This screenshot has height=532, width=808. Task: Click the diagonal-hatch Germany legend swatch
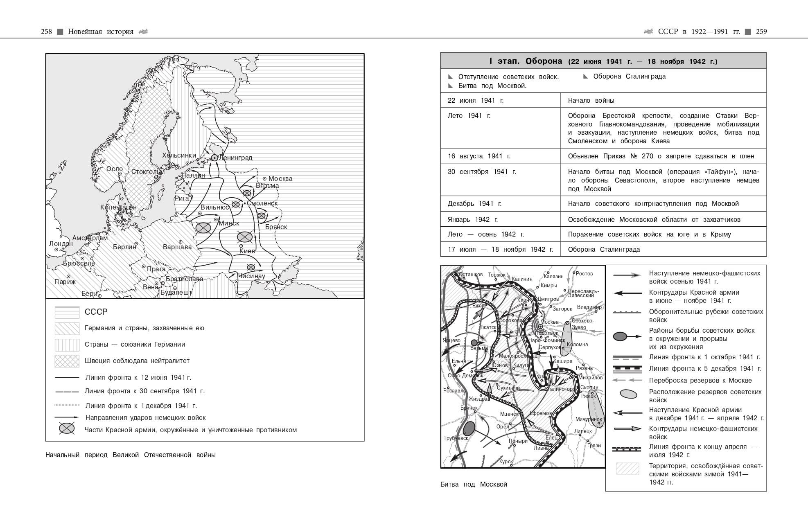coord(67,328)
